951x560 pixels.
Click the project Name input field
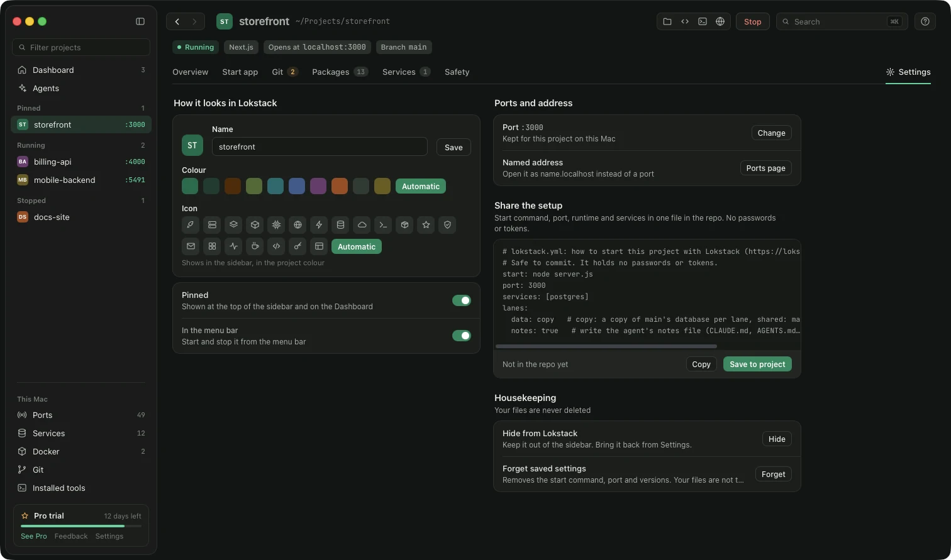pyautogui.click(x=320, y=146)
